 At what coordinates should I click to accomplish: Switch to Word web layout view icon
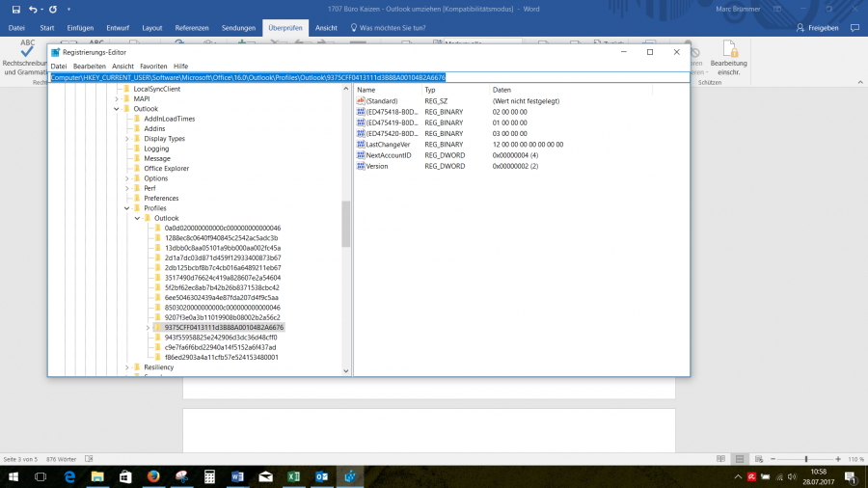coord(759,459)
